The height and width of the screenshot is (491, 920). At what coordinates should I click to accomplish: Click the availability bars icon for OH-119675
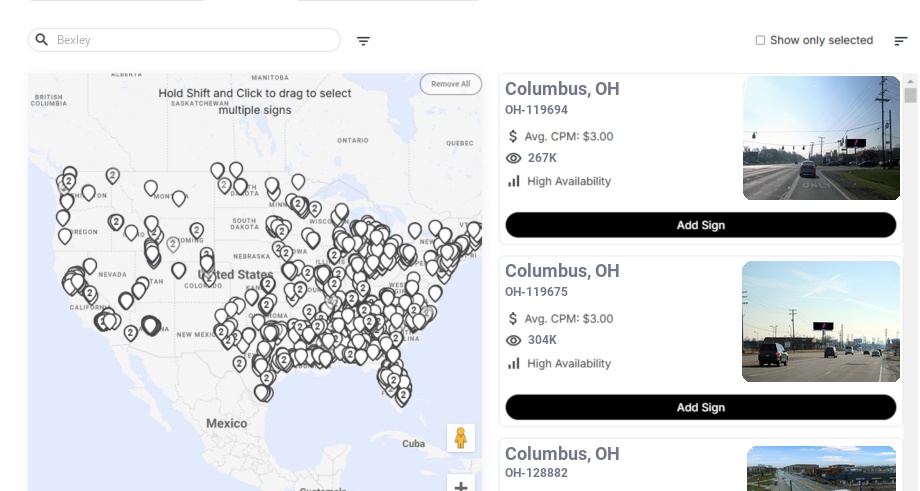click(514, 363)
